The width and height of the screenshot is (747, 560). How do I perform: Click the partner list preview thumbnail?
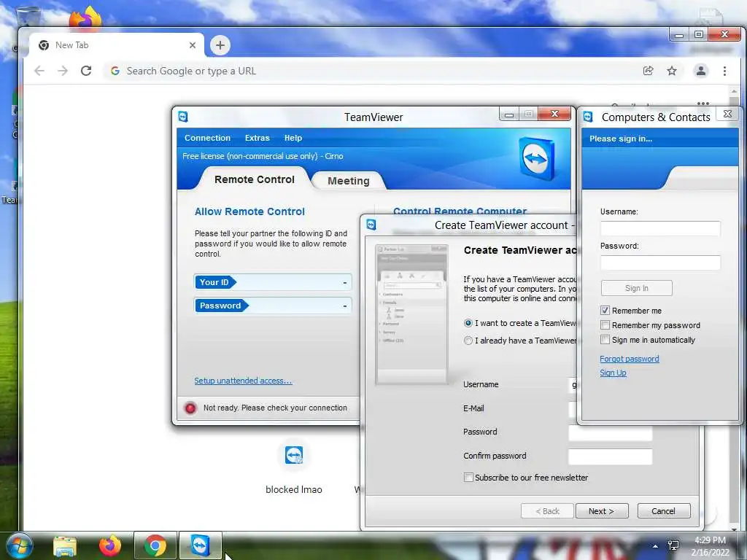click(x=411, y=315)
